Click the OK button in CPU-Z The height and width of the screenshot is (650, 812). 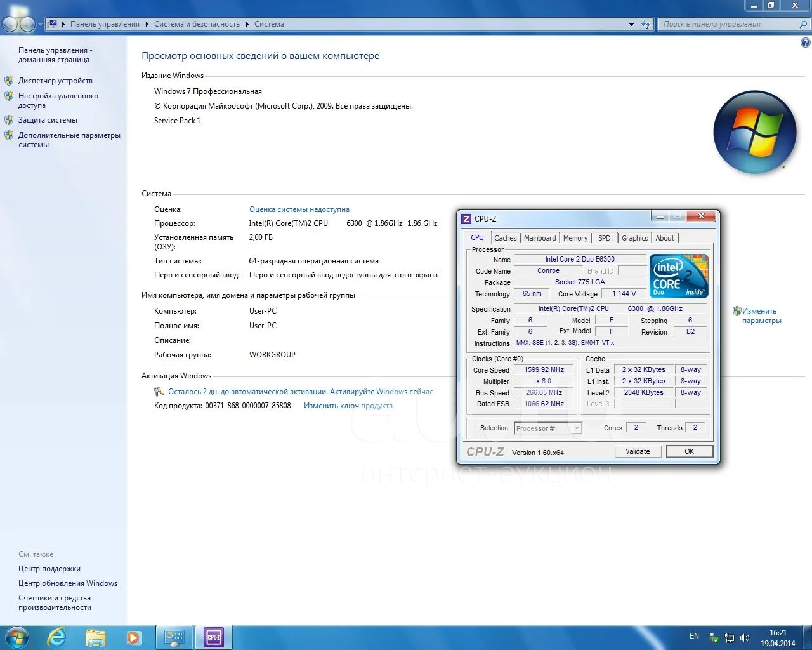tap(689, 451)
